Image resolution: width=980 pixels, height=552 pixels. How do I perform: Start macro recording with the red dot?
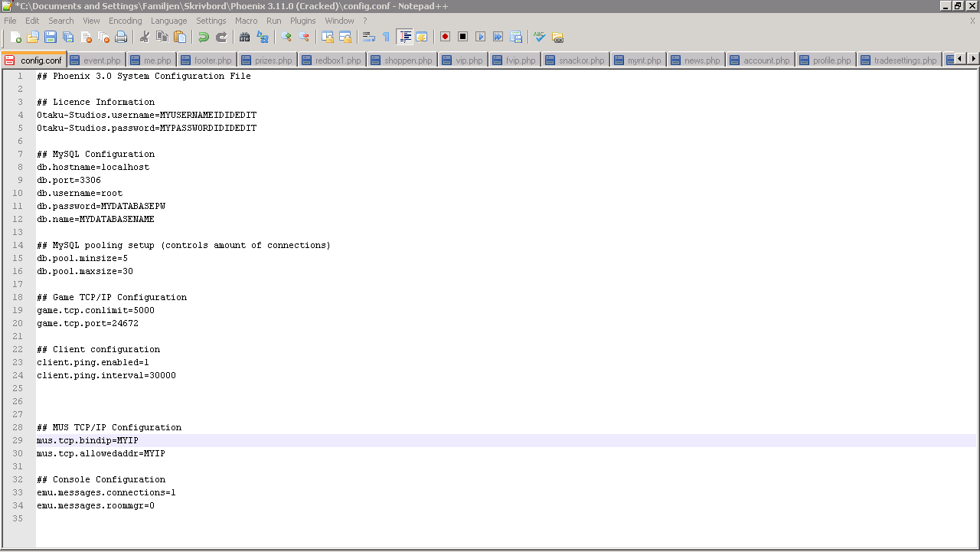[x=445, y=37]
